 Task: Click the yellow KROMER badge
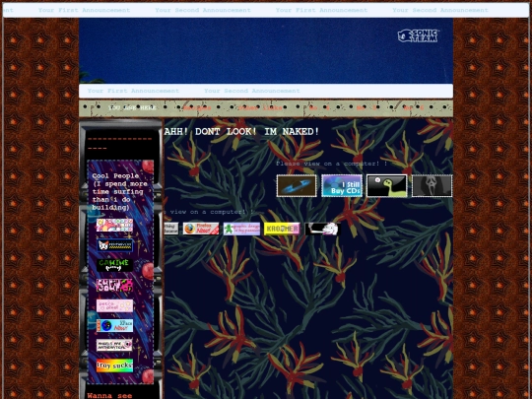pos(282,229)
